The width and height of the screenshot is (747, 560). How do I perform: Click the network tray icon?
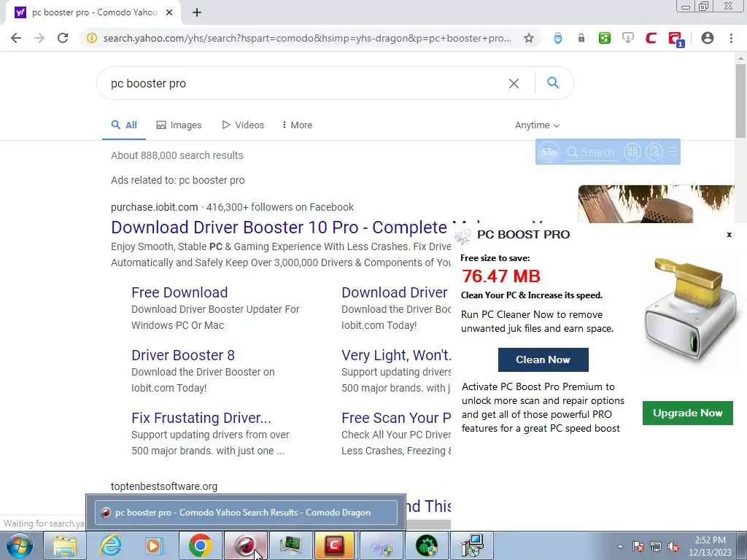coord(656,547)
